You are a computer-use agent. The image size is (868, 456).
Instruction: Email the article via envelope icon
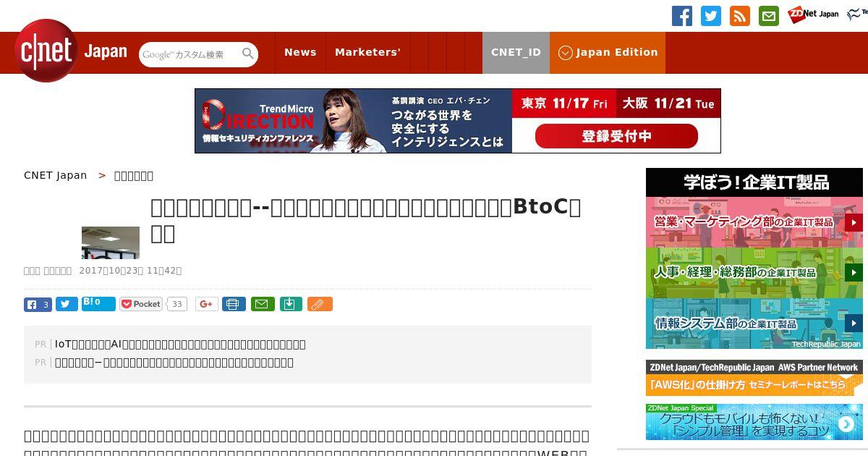(263, 305)
